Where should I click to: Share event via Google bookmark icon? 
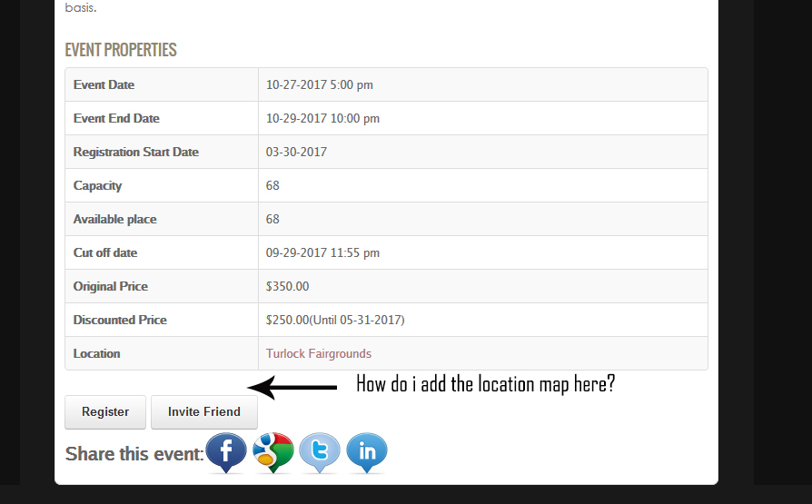pyautogui.click(x=273, y=451)
